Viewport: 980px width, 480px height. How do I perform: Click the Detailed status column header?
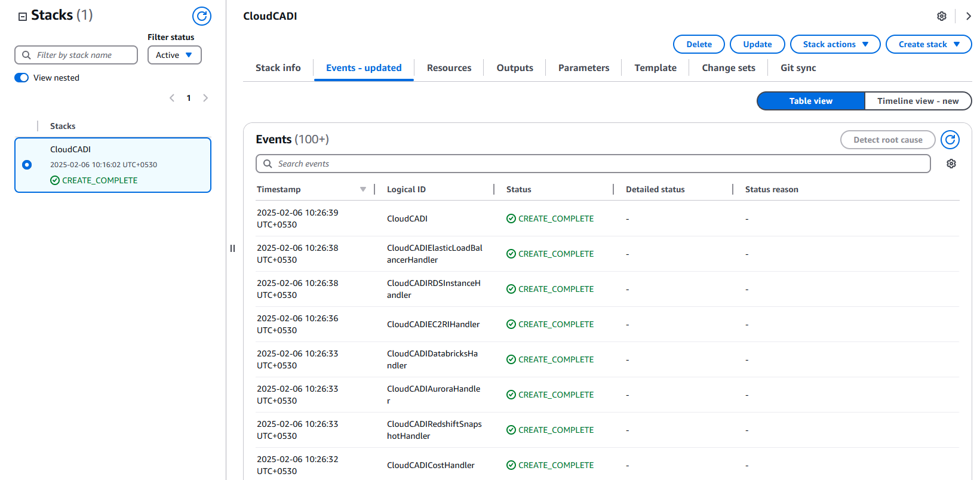click(655, 189)
